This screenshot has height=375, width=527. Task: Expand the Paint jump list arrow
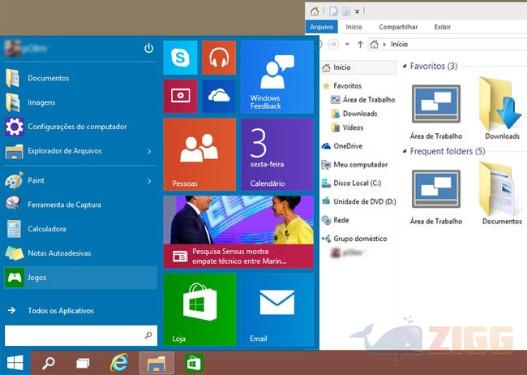click(x=149, y=181)
